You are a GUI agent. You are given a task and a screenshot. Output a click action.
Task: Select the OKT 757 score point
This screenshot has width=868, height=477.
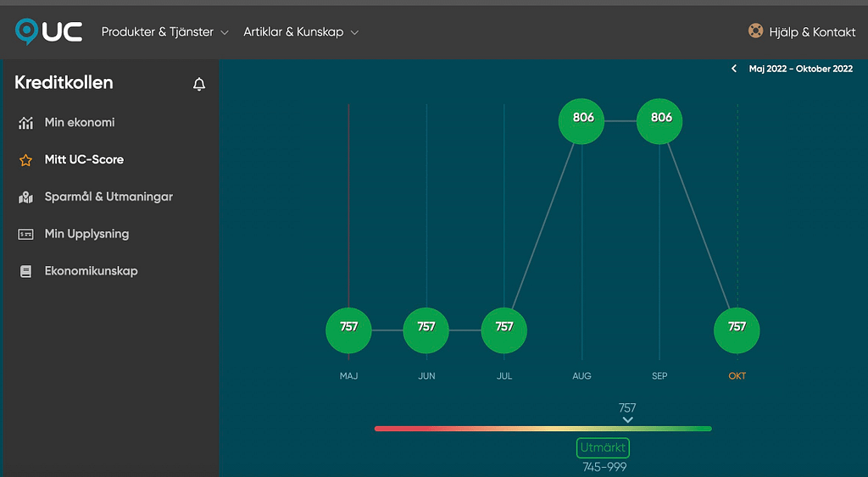[737, 330]
